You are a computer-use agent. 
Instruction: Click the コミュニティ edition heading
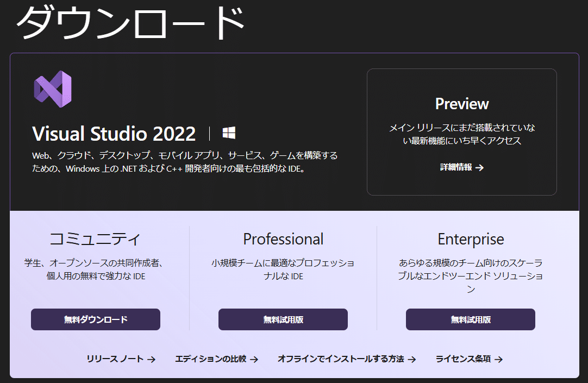[x=95, y=238]
